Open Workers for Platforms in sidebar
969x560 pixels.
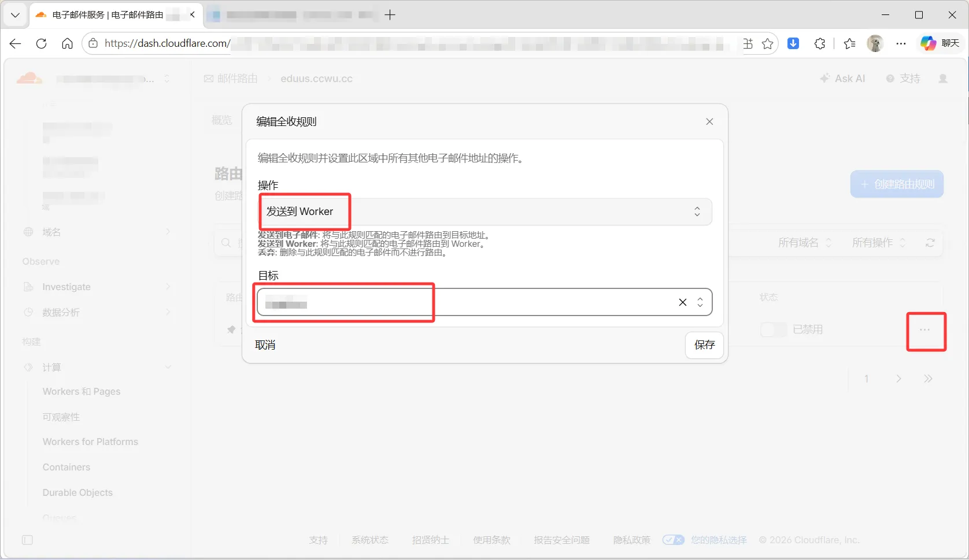tap(90, 442)
